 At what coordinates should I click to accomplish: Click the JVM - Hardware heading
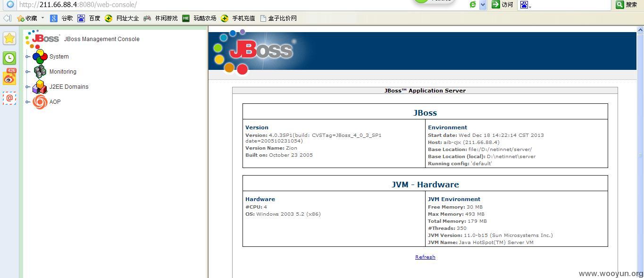425,185
